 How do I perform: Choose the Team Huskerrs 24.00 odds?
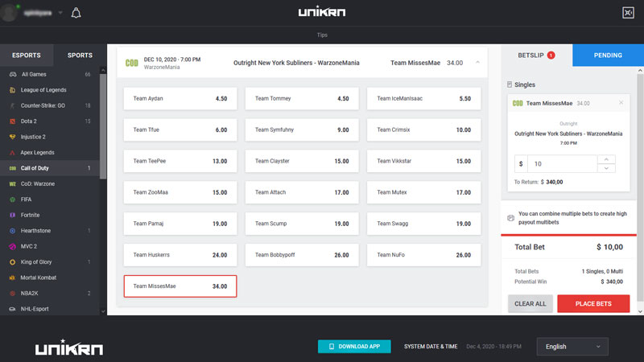coord(180,255)
